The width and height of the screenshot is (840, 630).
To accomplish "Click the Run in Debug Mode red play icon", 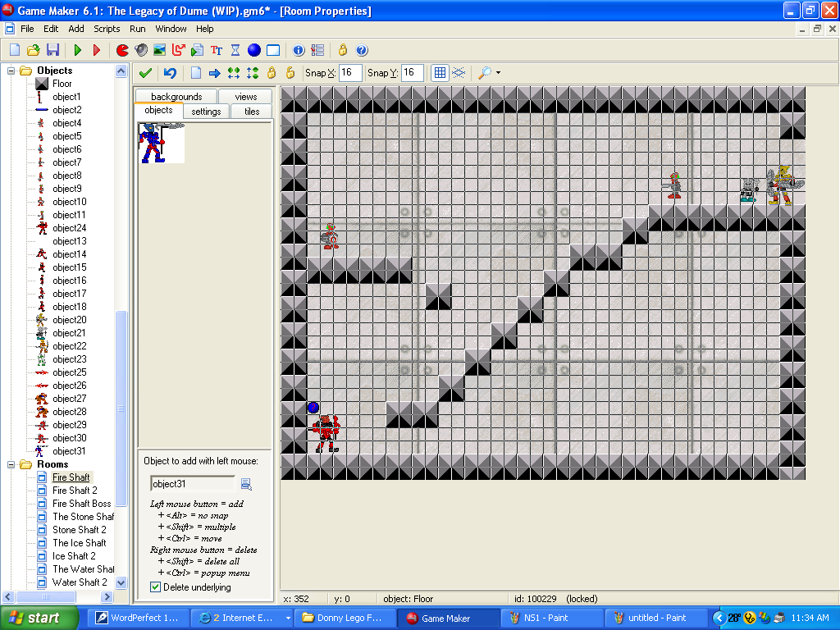I will [x=97, y=50].
